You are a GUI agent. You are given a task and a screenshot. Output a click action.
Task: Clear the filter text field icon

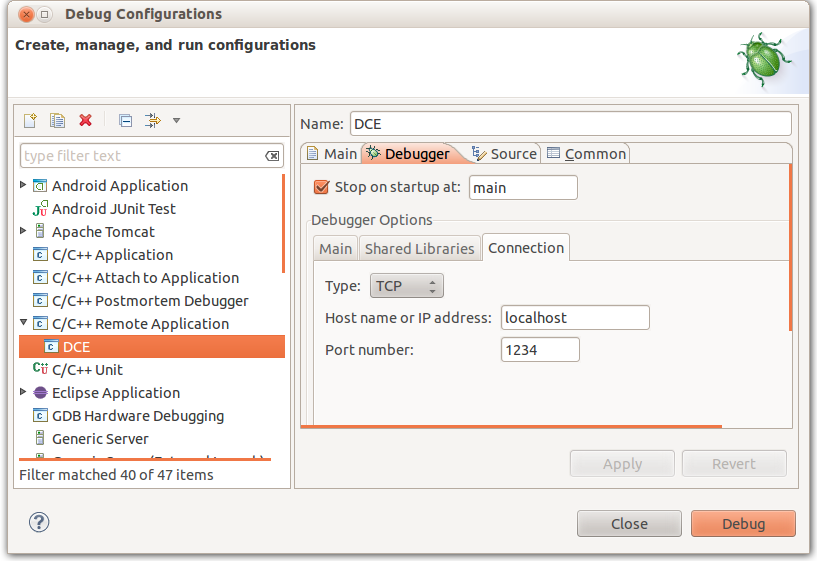272,156
